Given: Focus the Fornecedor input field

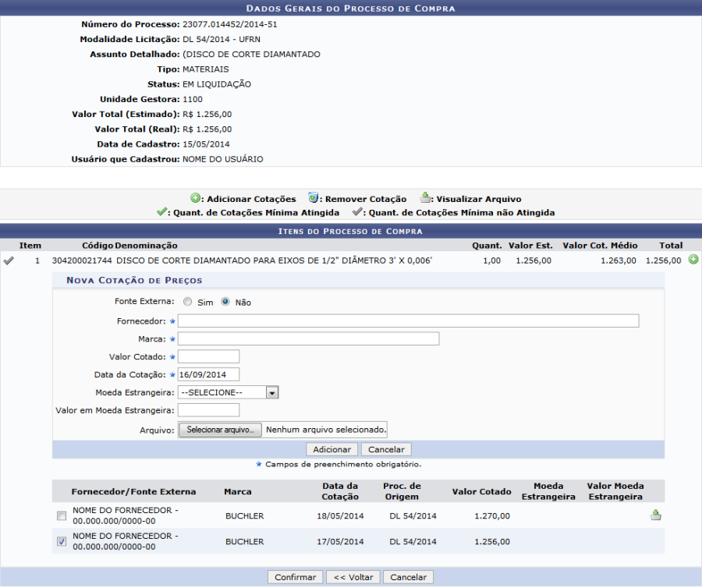Looking at the screenshot, I should [408, 321].
